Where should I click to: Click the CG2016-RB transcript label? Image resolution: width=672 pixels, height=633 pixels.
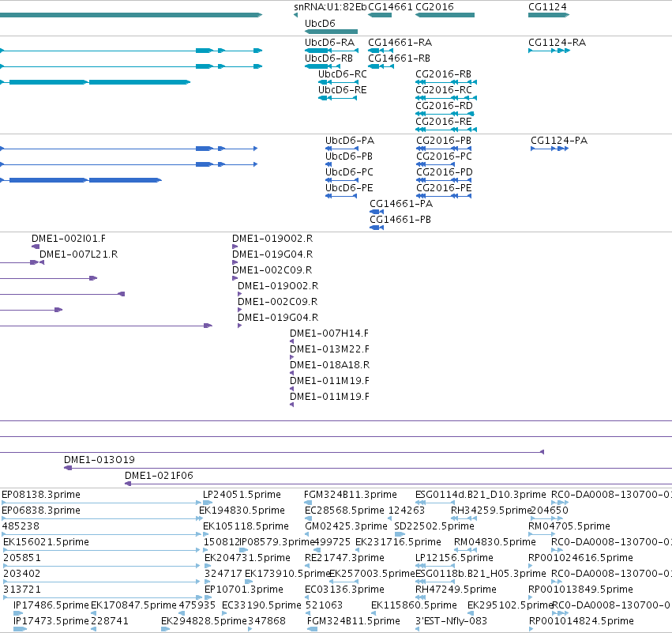[x=444, y=74]
